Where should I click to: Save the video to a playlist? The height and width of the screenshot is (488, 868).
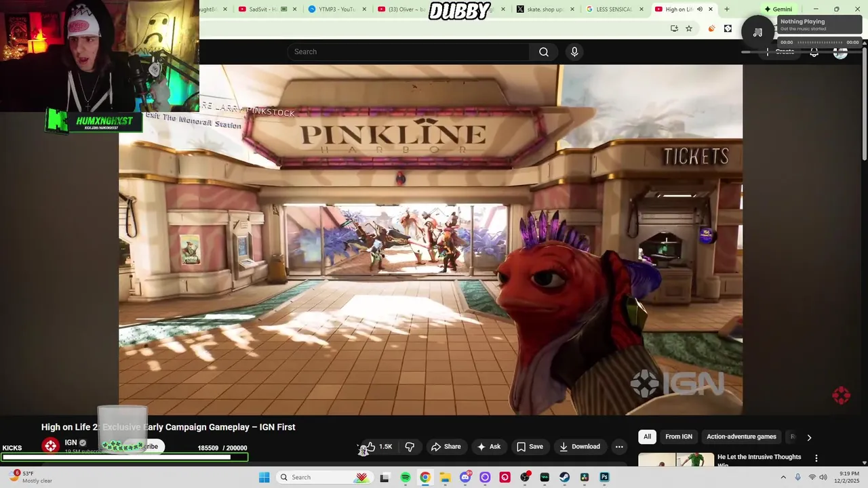click(x=530, y=447)
